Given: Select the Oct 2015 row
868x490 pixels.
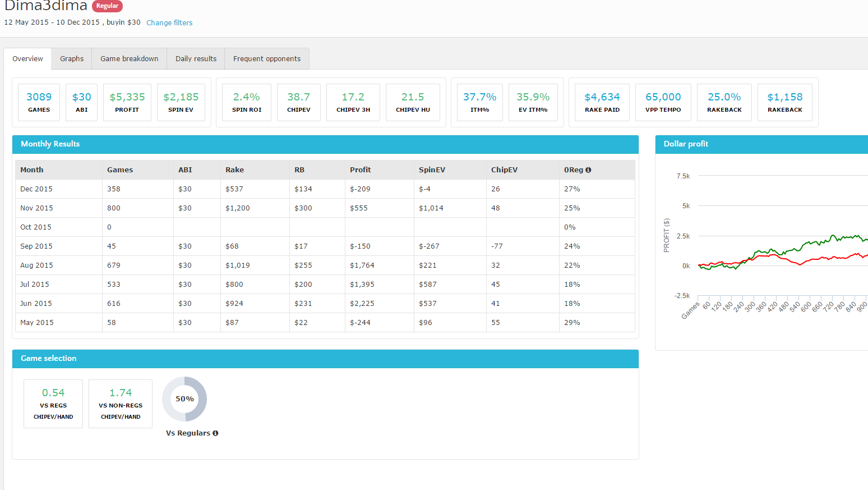Looking at the screenshot, I should pos(325,227).
